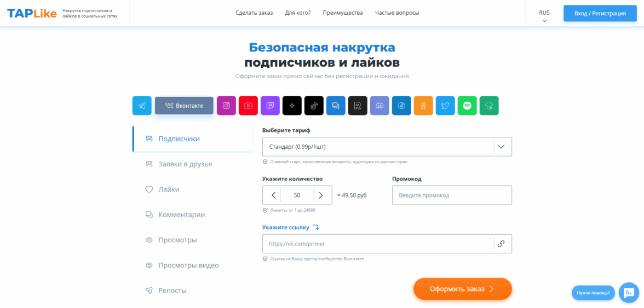The image size is (644, 308).
Task: Select the Spotify network icon
Action: pos(467,106)
